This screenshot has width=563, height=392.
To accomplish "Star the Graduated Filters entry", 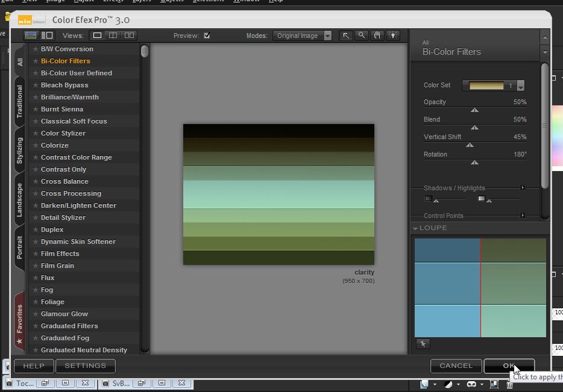I will pos(36,326).
